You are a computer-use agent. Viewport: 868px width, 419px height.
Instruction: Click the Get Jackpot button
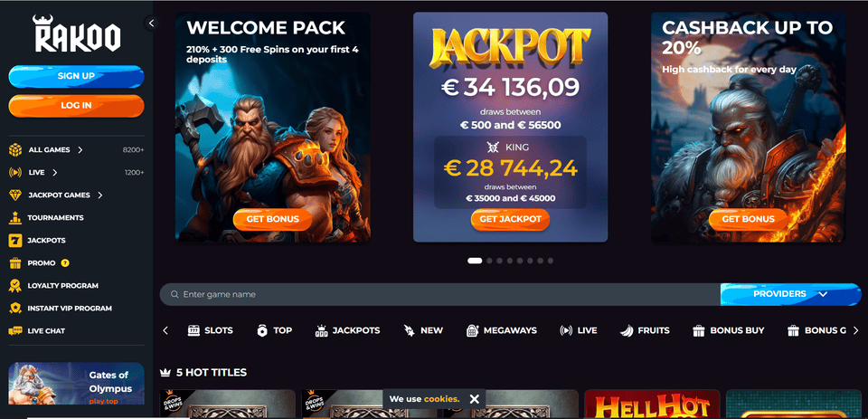(510, 219)
